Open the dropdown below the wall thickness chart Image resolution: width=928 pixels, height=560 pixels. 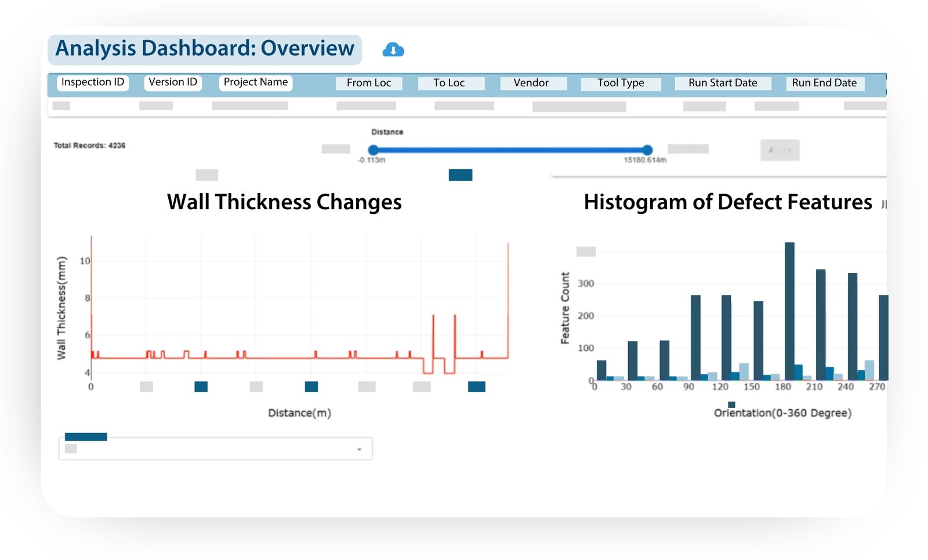(215, 449)
